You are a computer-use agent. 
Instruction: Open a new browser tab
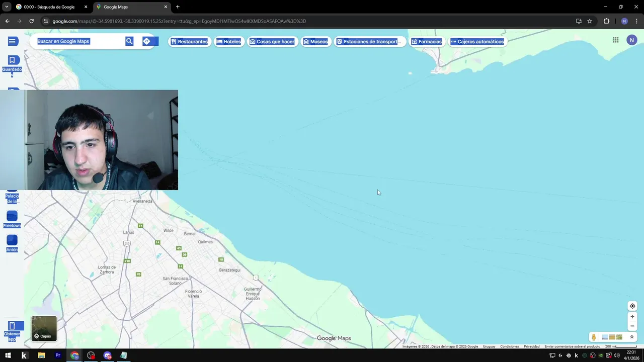(178, 7)
